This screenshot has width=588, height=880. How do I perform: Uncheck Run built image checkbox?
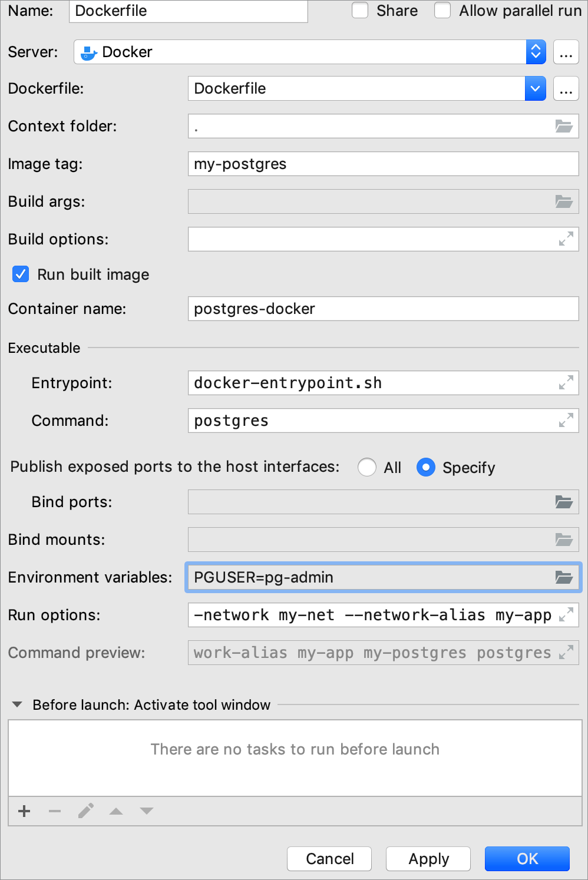coord(21,274)
